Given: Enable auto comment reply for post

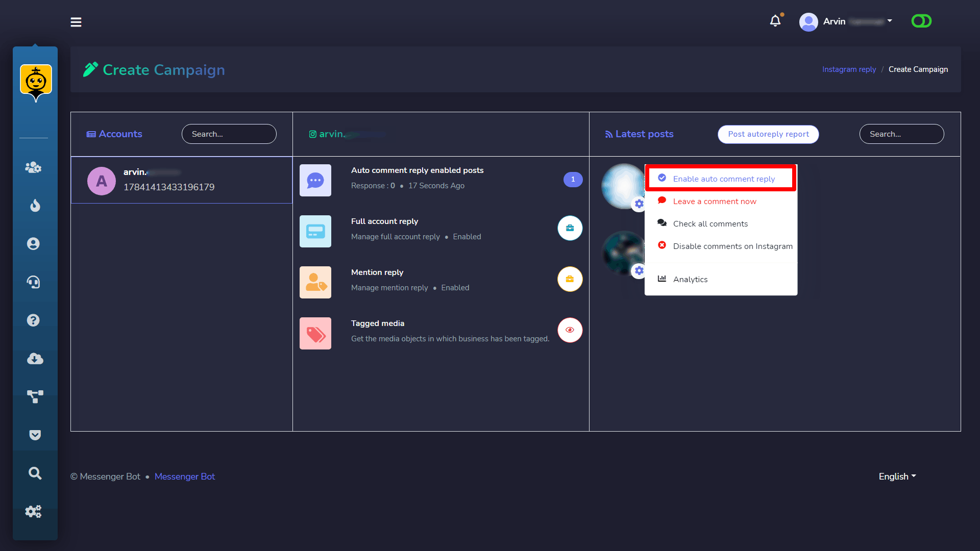Looking at the screenshot, I should point(724,178).
